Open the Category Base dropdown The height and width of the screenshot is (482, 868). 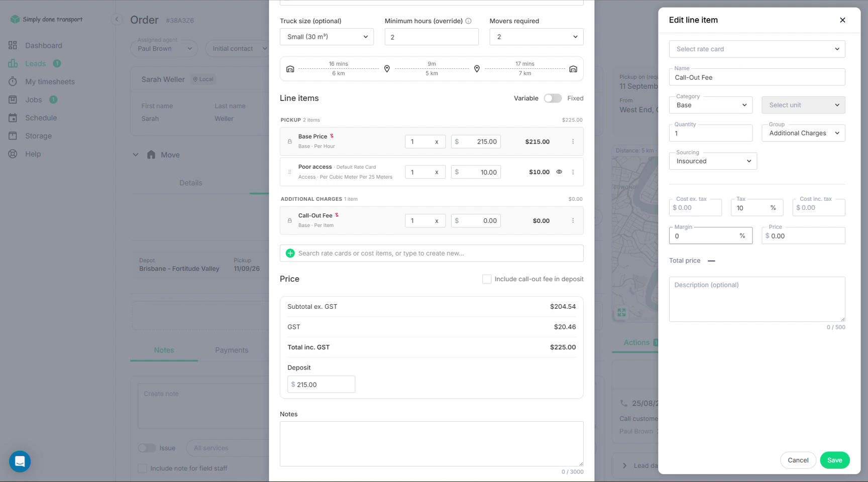click(x=711, y=105)
